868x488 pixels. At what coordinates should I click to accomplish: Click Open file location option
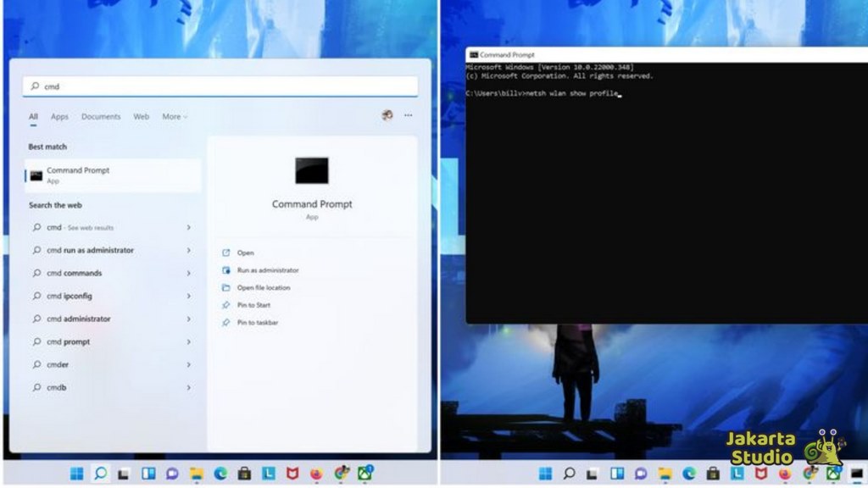(263, 288)
